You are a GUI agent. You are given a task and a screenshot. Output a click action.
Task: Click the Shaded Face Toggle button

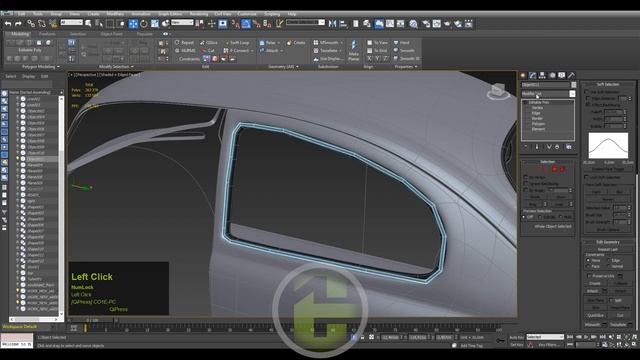point(607,169)
